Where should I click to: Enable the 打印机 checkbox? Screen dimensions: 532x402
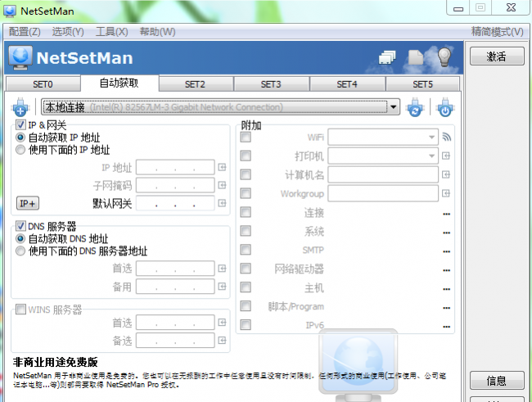point(246,156)
